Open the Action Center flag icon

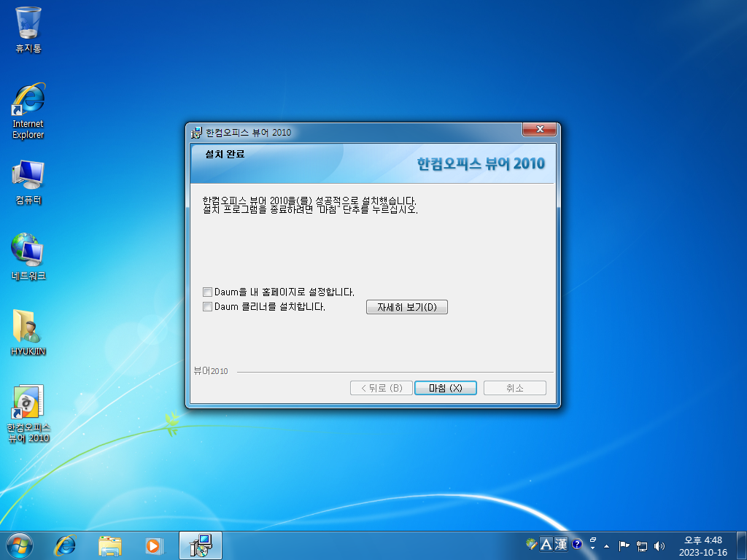pyautogui.click(x=624, y=545)
